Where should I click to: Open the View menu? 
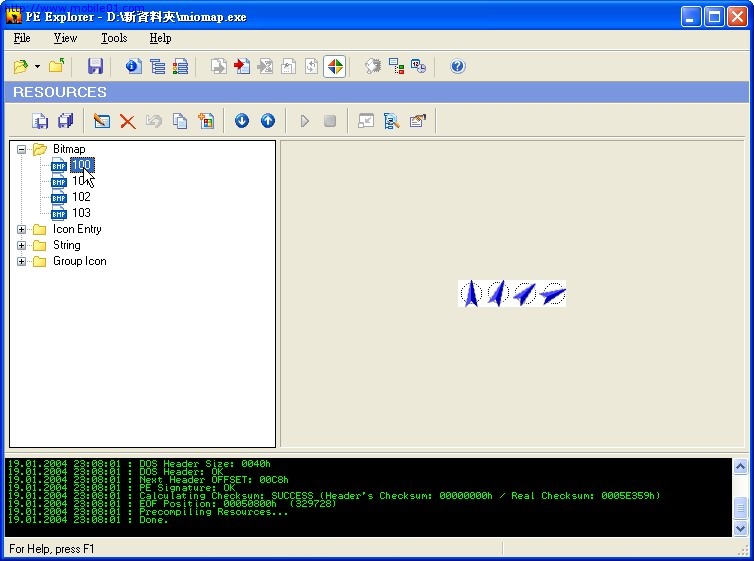(x=65, y=38)
